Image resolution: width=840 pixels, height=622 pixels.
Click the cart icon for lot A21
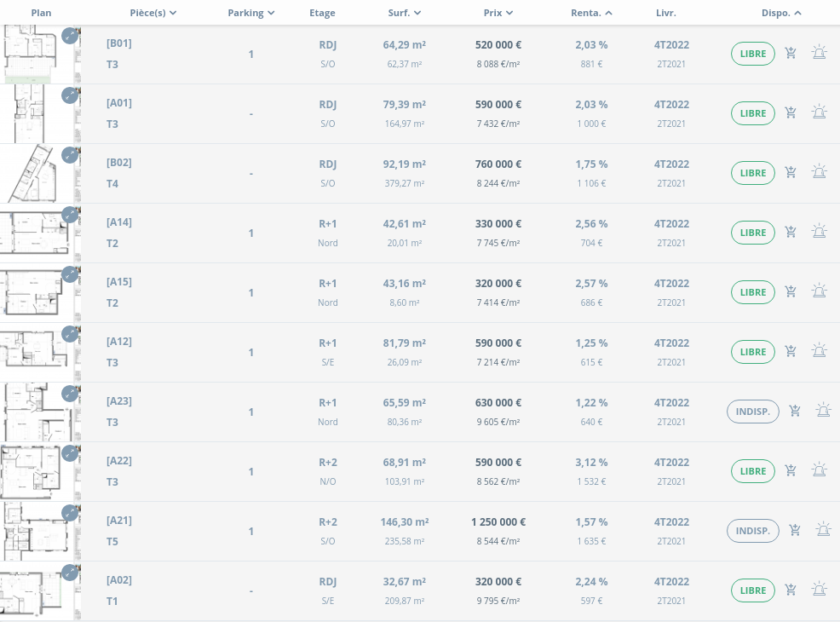tap(795, 531)
